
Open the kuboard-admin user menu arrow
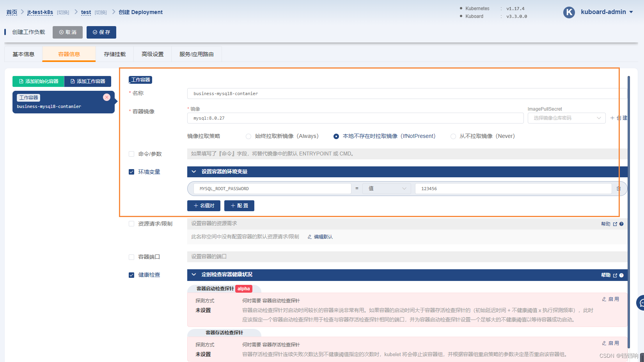pyautogui.click(x=631, y=12)
